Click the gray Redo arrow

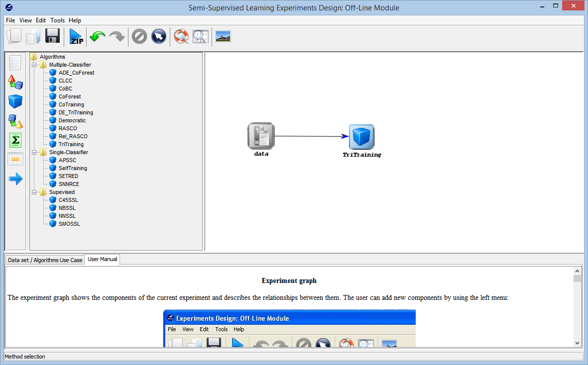(x=117, y=36)
